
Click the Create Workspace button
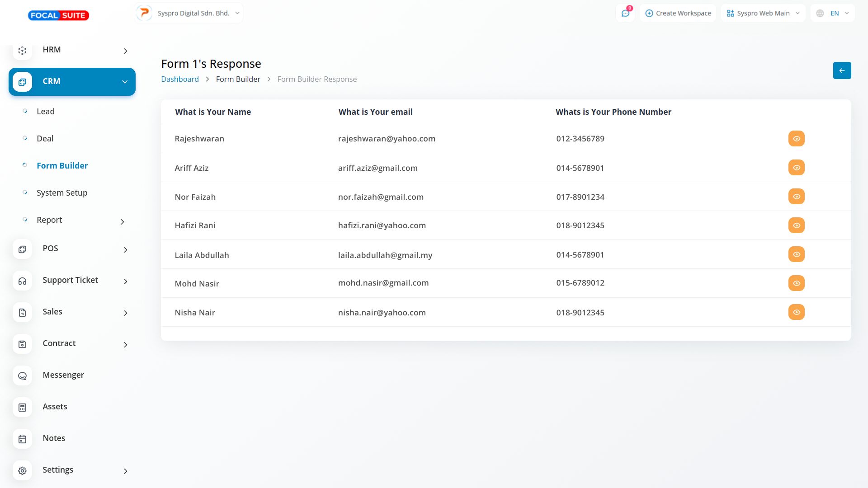[x=678, y=13]
